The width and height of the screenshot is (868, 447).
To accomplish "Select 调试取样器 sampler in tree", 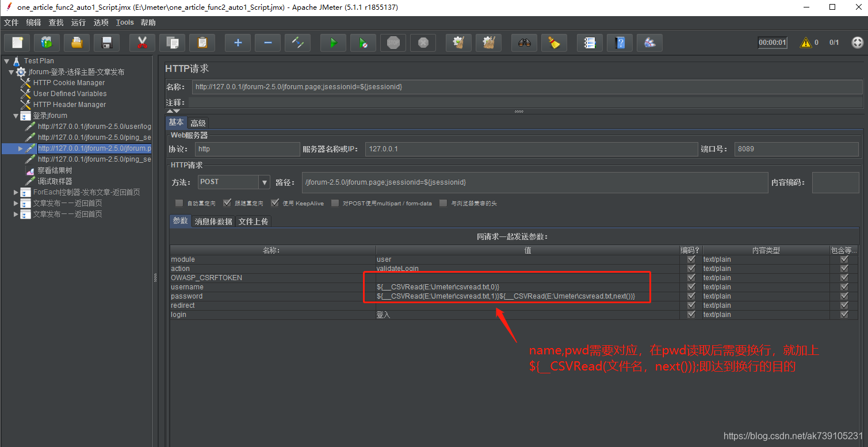I will (55, 182).
